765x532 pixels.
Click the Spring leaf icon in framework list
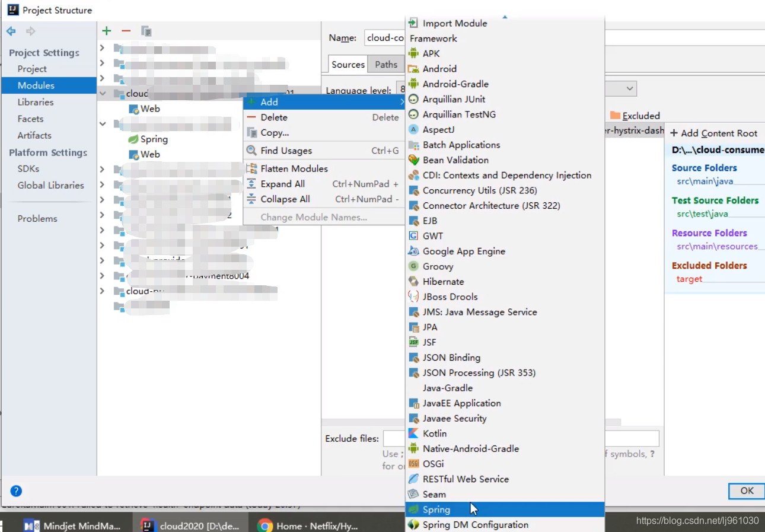413,509
